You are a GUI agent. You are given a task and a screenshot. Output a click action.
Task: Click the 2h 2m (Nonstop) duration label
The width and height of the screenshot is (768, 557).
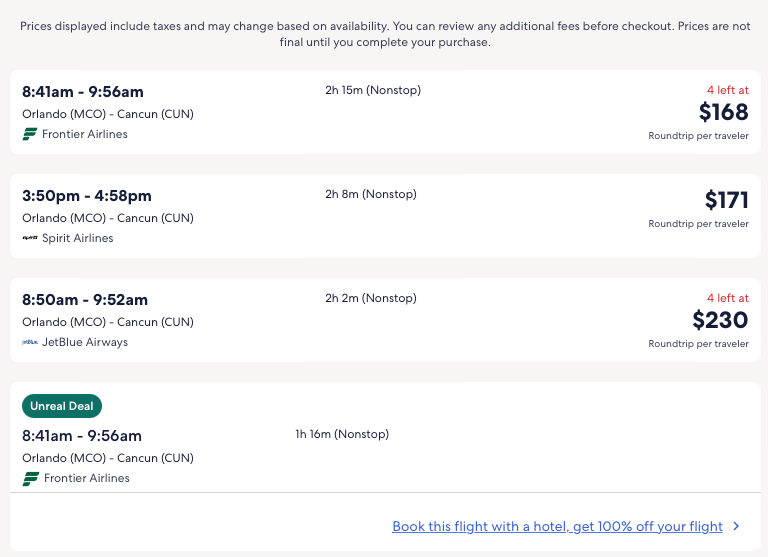click(371, 298)
